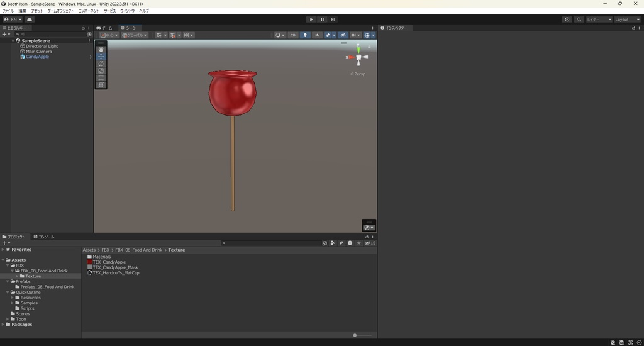644x346 pixels.
Task: Open the ゲームオブジェクト menu
Action: [x=61, y=11]
